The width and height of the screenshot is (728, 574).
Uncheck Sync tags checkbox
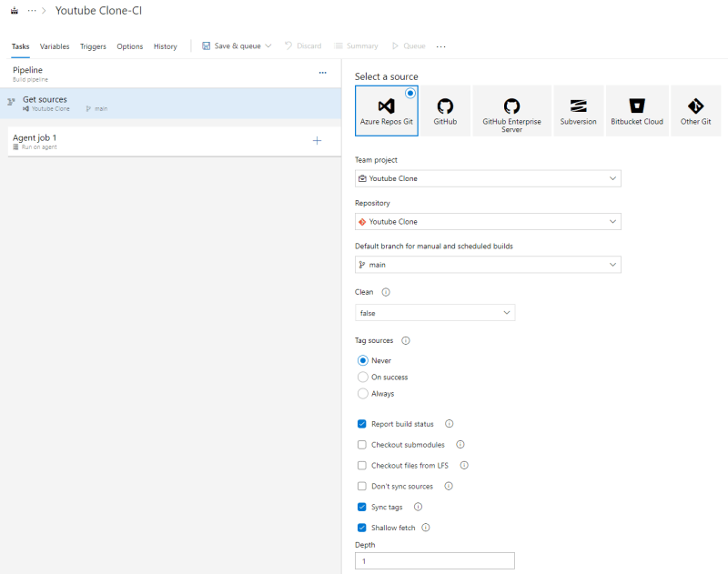[x=361, y=507]
